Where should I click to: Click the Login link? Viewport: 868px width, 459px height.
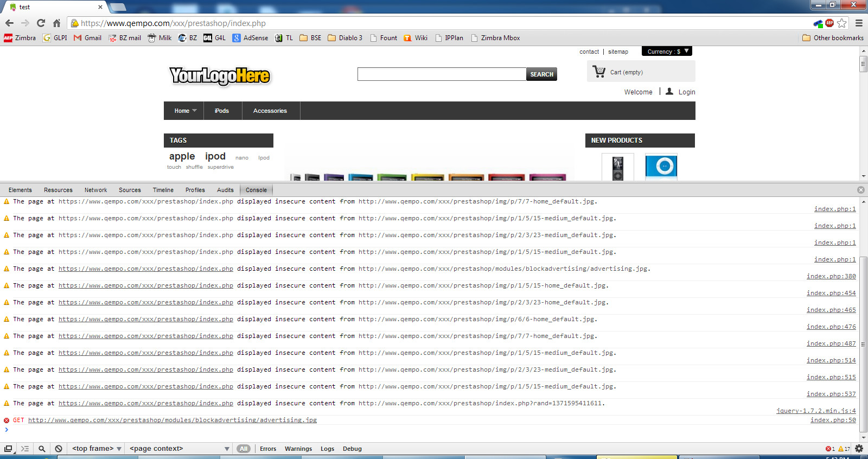[686, 92]
